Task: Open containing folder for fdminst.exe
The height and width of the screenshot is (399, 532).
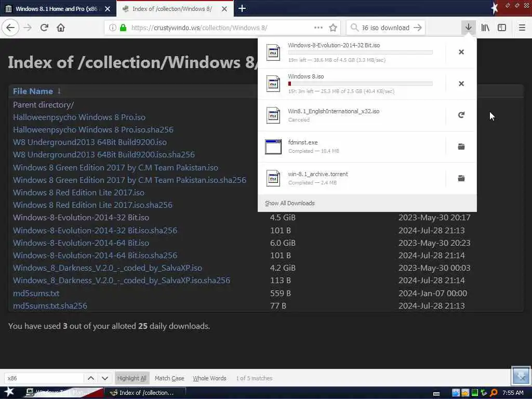Action: [461, 147]
